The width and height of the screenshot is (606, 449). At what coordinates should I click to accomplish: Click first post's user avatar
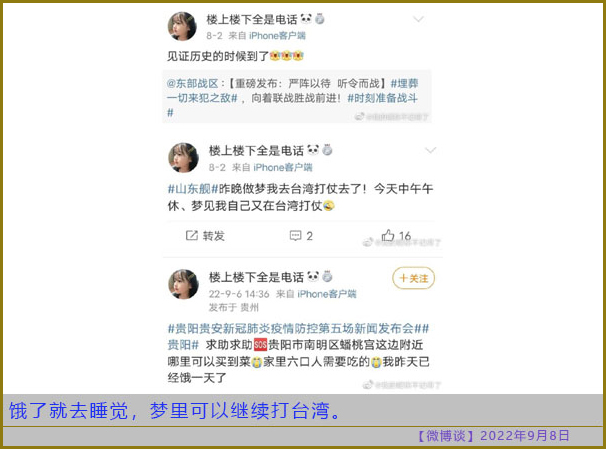click(x=182, y=26)
